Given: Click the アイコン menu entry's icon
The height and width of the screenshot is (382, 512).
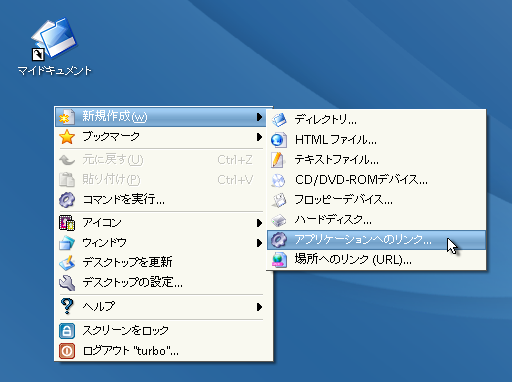Looking at the screenshot, I should [x=67, y=223].
